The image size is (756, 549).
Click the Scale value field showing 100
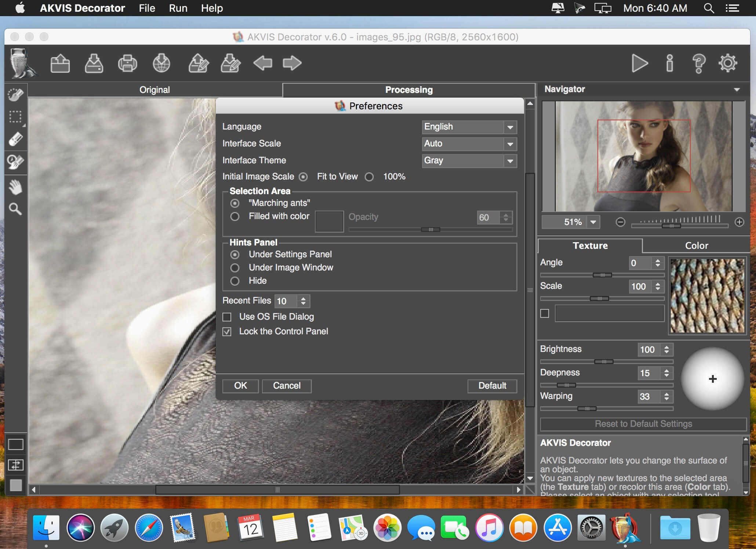(640, 286)
